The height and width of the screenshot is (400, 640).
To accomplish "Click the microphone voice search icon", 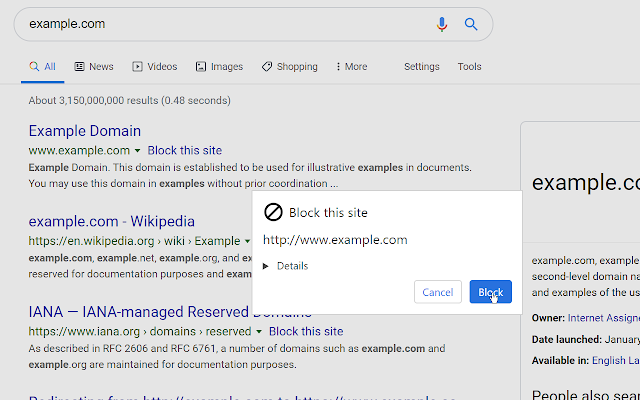I will (x=441, y=24).
